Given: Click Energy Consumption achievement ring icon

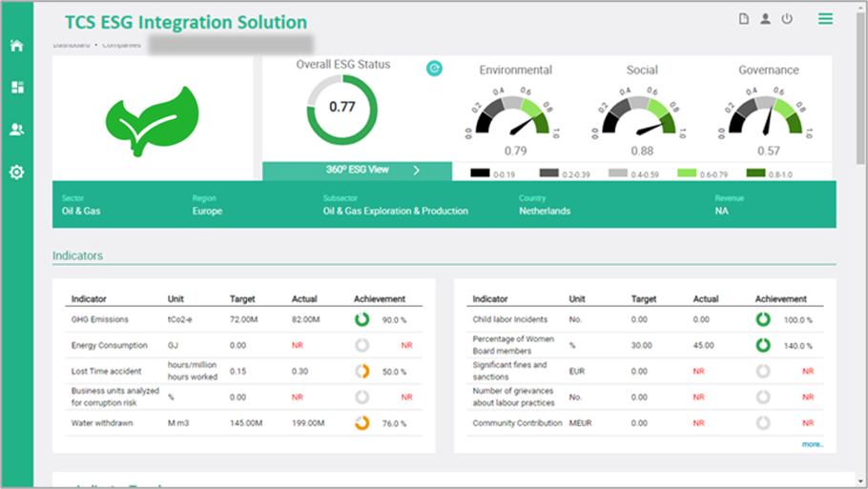Looking at the screenshot, I should pos(362,346).
